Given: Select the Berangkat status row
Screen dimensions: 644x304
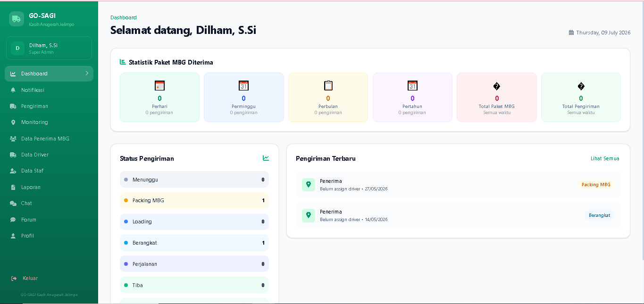Looking at the screenshot, I should pos(194,243).
